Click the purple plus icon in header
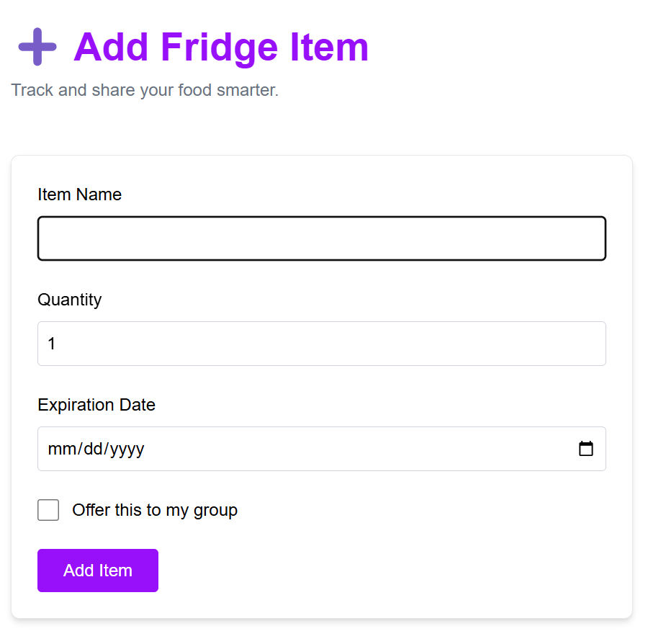Viewport: 648px width, 644px height. (x=37, y=48)
